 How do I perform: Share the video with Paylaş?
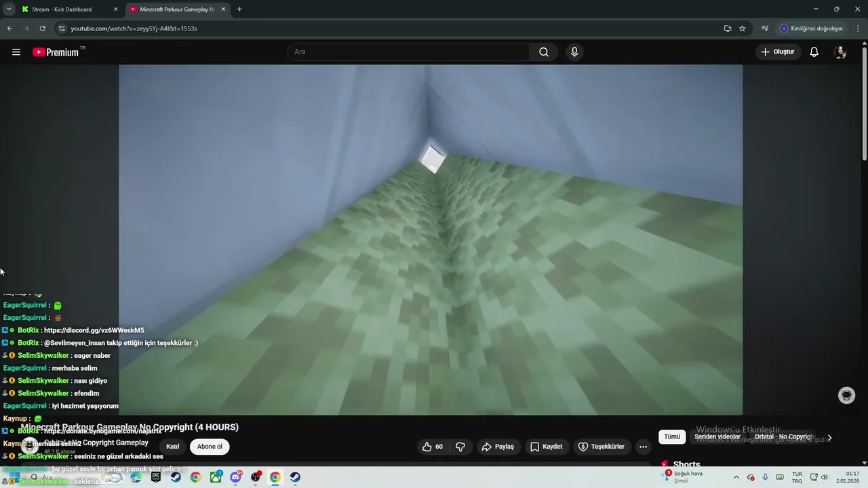(498, 447)
